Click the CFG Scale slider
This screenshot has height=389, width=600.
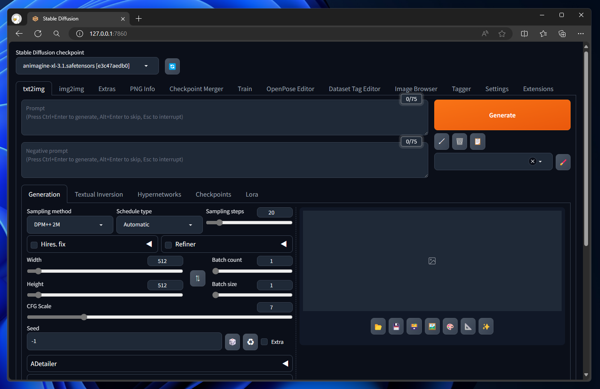(160, 317)
